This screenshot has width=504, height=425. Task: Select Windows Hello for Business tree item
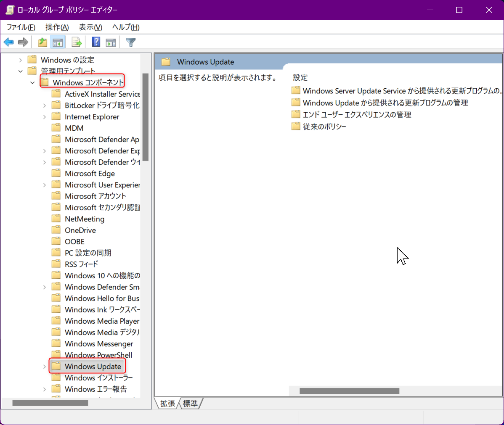pyautogui.click(x=102, y=298)
